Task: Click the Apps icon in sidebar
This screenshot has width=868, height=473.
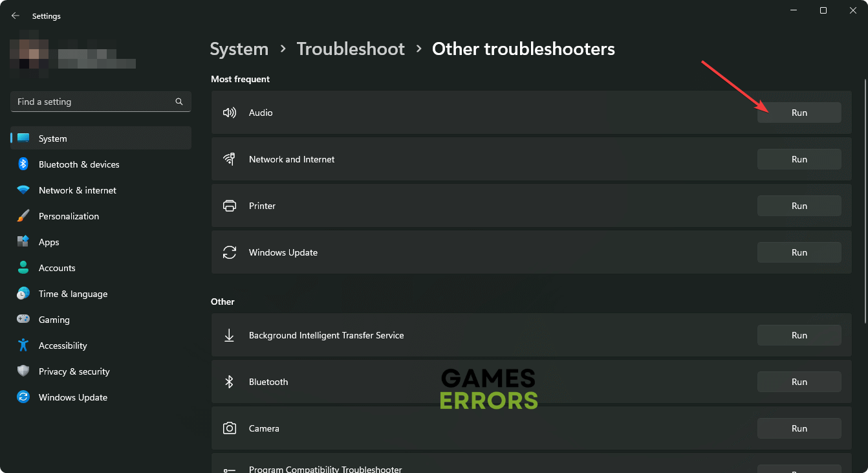Action: (23, 242)
